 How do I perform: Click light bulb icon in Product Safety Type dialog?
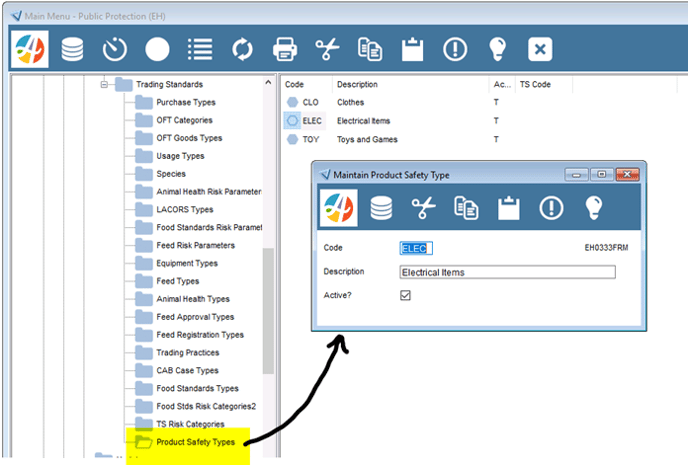594,208
